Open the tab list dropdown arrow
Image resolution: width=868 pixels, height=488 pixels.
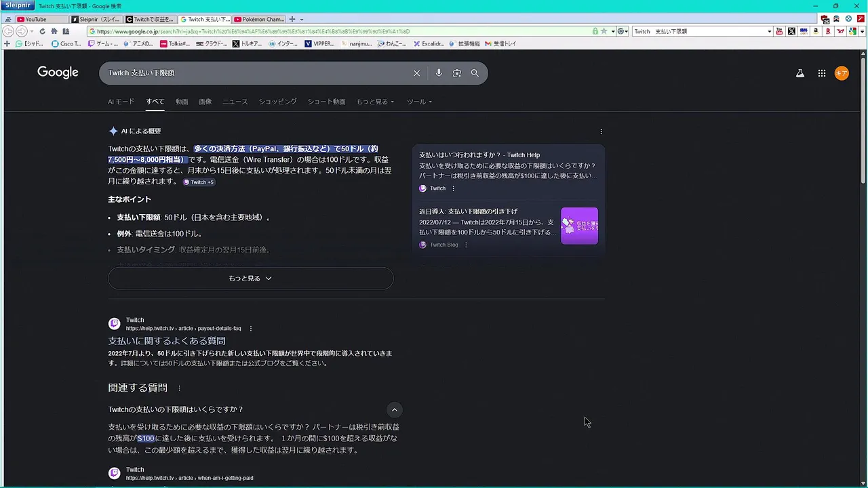301,19
